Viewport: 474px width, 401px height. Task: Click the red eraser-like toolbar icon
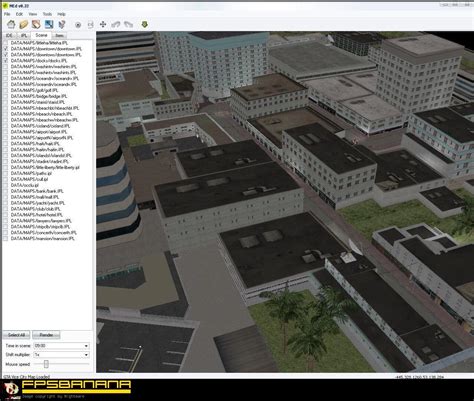(x=36, y=24)
